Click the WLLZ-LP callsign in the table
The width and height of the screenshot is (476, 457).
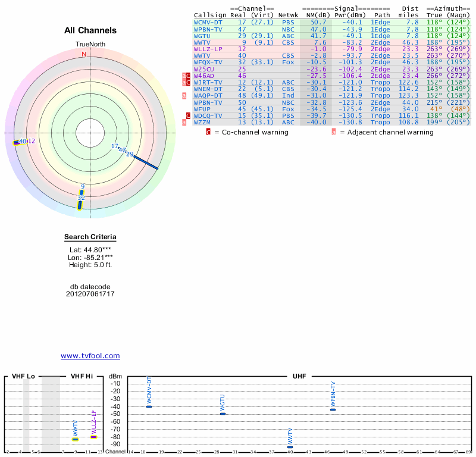[x=208, y=49]
